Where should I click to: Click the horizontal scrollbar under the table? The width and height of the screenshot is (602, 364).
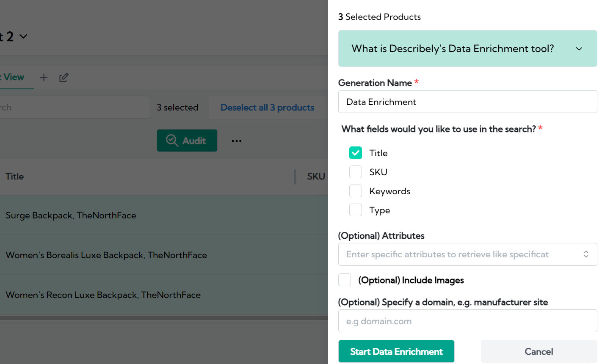164,318
